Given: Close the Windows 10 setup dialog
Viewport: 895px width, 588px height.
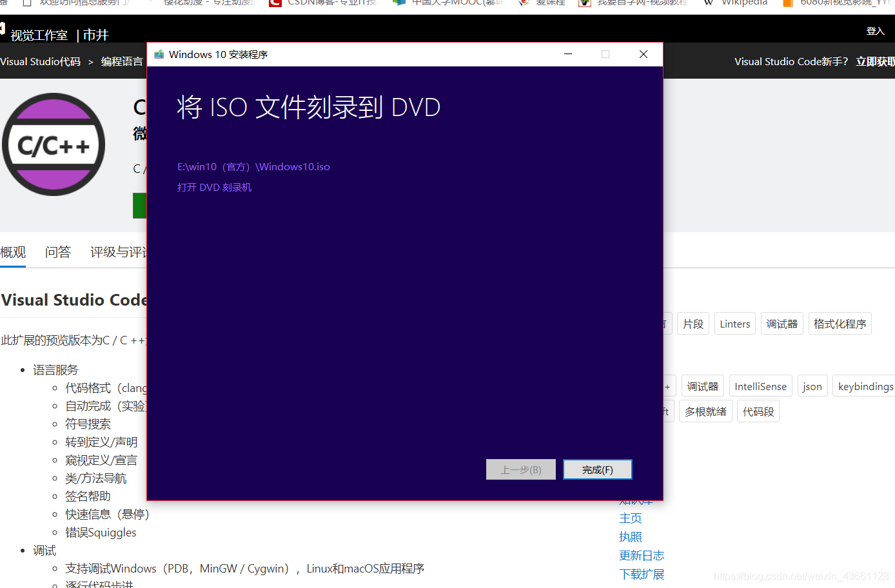Looking at the screenshot, I should point(643,54).
